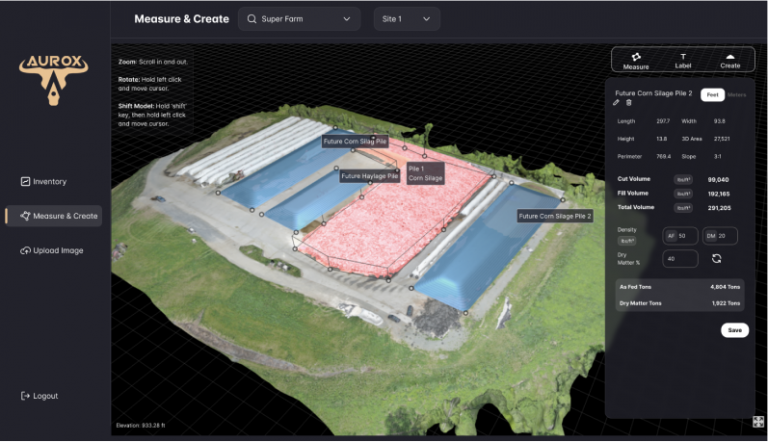Delete pile using the trash icon

click(x=629, y=103)
